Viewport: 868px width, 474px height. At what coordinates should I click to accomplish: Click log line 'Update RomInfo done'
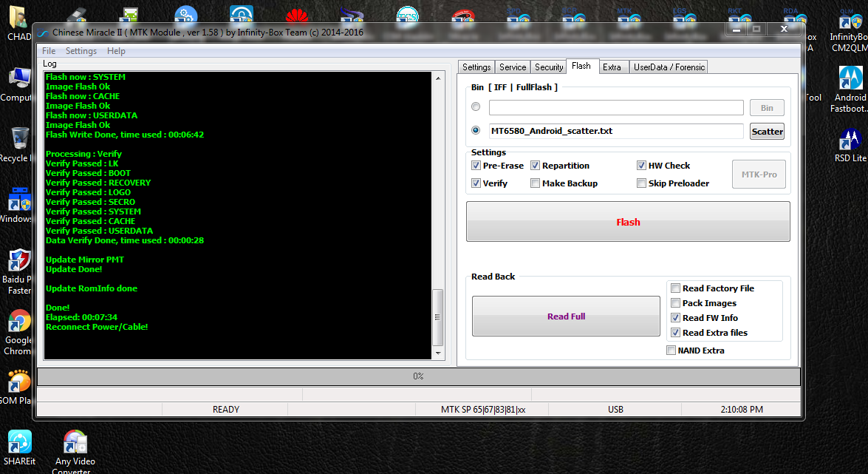(92, 288)
